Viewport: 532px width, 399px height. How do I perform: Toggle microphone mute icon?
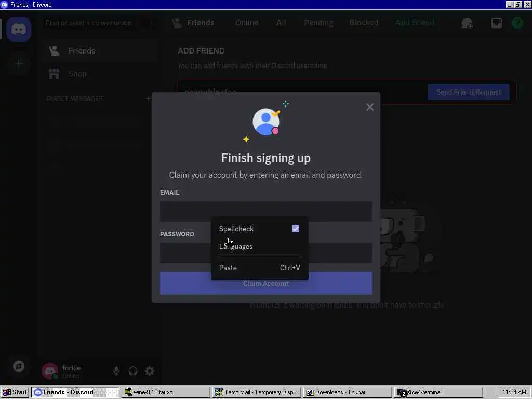tap(116, 371)
